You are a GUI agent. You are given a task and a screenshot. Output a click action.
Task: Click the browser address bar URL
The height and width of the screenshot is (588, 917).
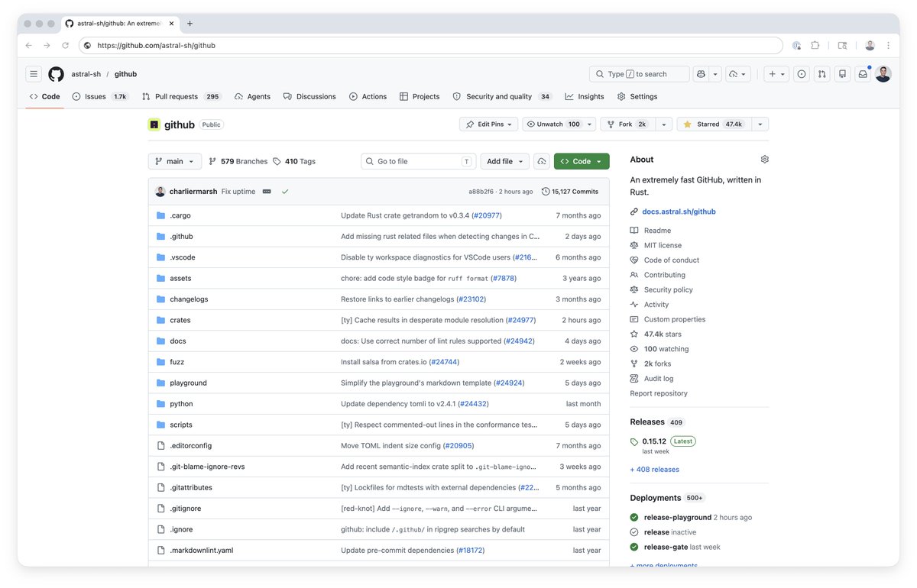coord(157,46)
